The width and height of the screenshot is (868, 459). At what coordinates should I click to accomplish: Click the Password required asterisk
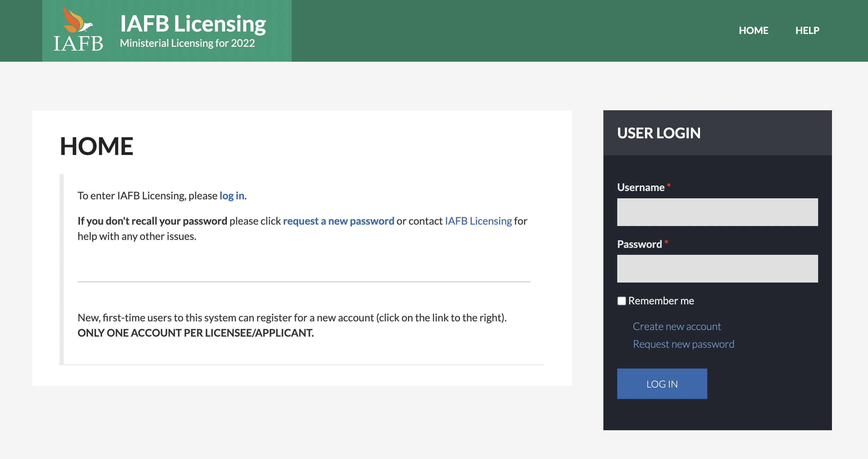[666, 242]
